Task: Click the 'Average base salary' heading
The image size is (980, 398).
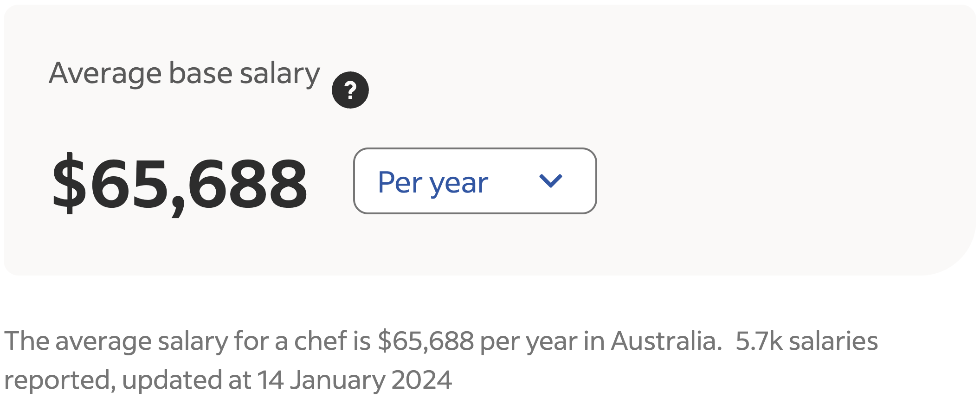Action: click(x=184, y=73)
